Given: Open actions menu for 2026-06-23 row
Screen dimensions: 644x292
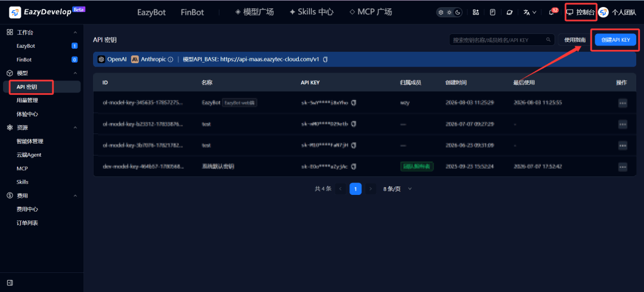Looking at the screenshot, I should (623, 145).
